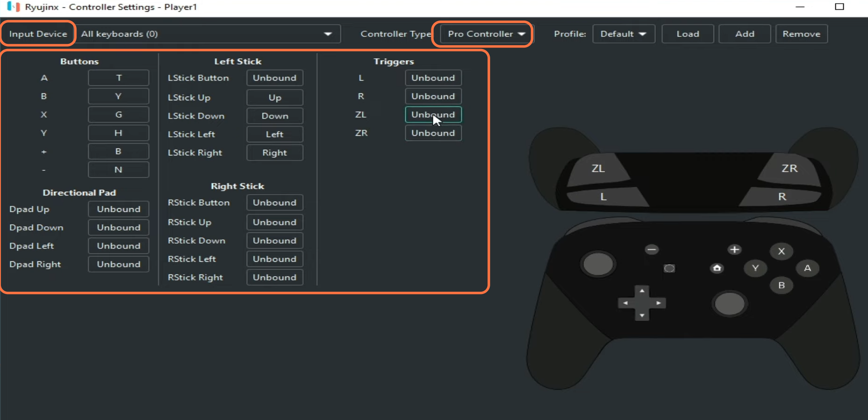Viewport: 868px width, 420px height.
Task: Rebind the X button mapped to G
Action: pos(118,114)
